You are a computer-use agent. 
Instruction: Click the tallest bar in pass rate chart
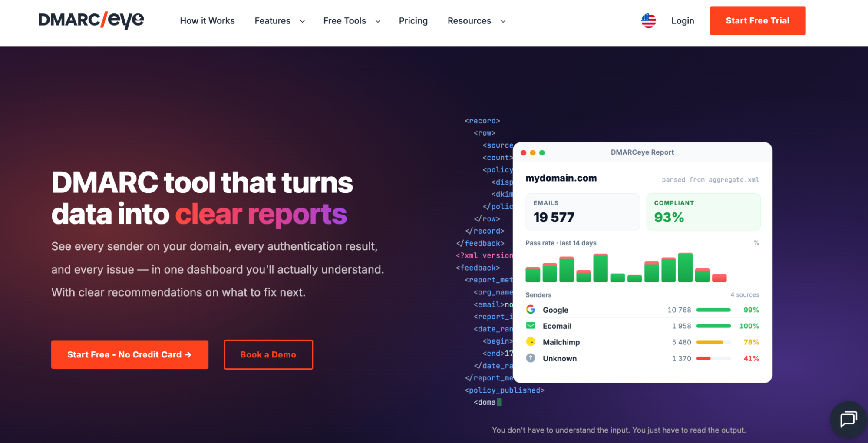point(685,267)
